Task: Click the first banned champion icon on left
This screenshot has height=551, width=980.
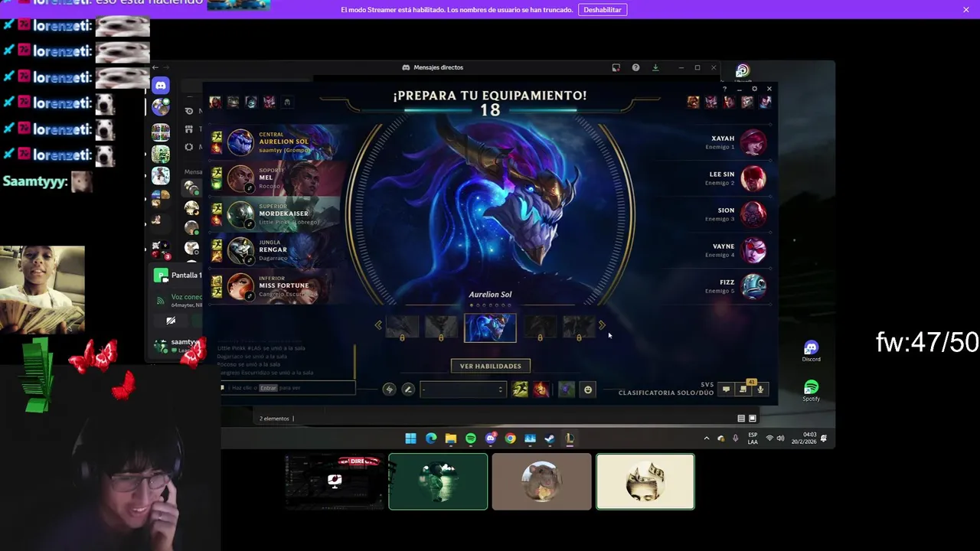Action: pos(215,102)
